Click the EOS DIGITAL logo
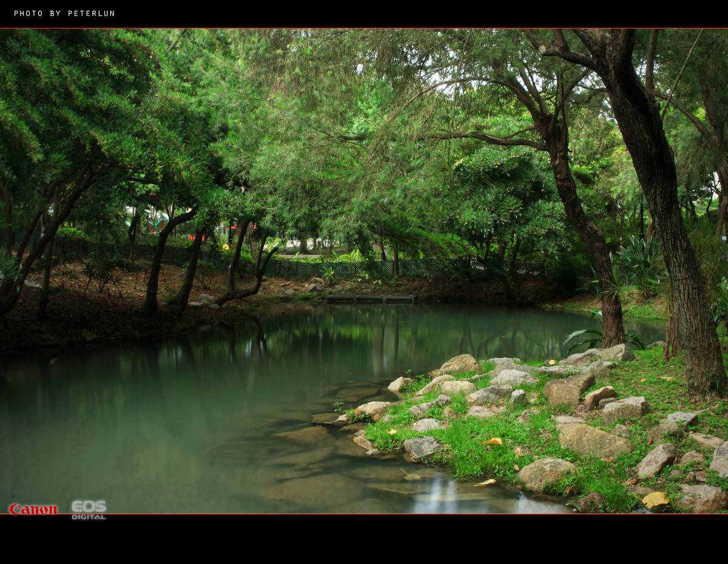728x564 pixels. pyautogui.click(x=89, y=509)
